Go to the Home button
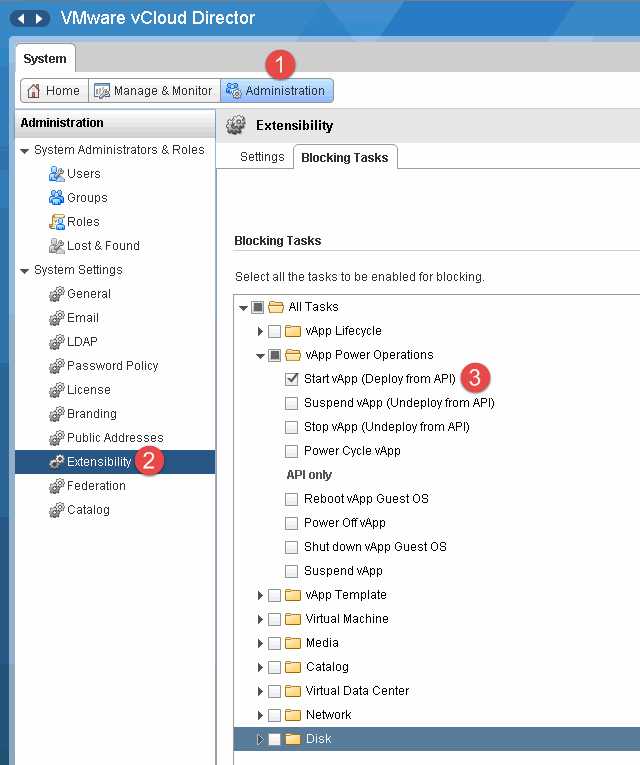This screenshot has width=640, height=765. pyautogui.click(x=53, y=91)
